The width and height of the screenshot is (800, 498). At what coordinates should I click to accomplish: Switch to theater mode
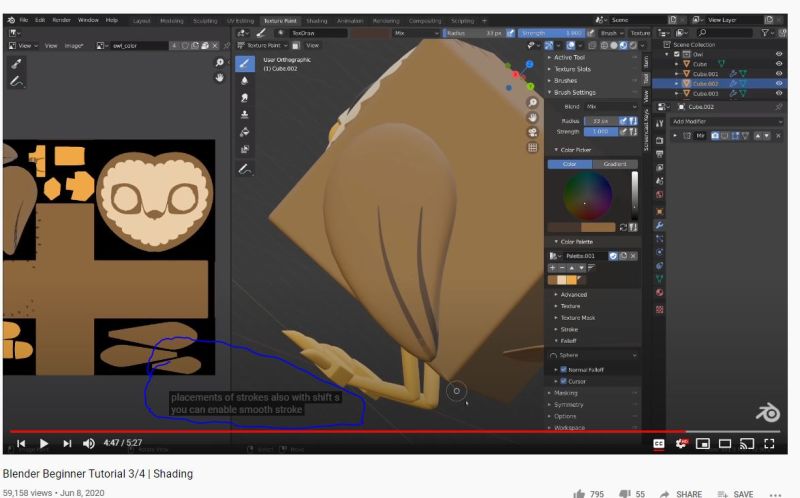(x=724, y=443)
